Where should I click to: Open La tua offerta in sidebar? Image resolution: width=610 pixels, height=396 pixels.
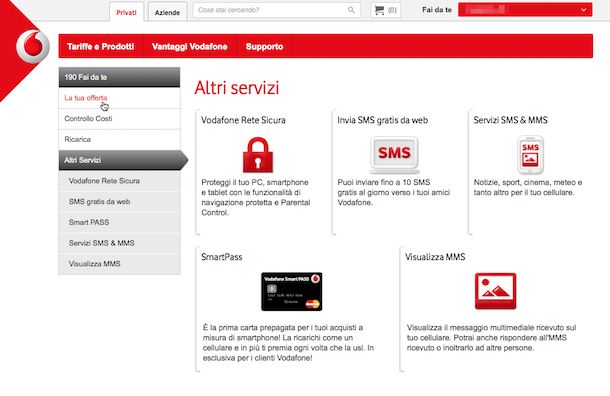pyautogui.click(x=119, y=98)
